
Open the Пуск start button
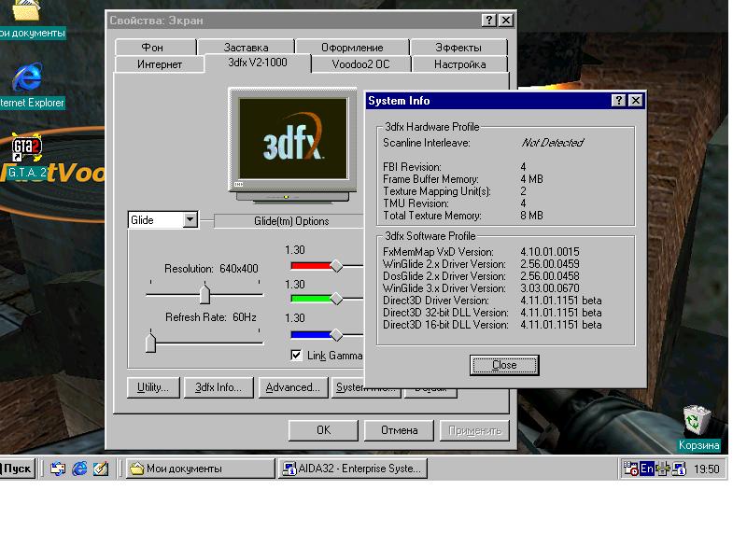(17, 469)
